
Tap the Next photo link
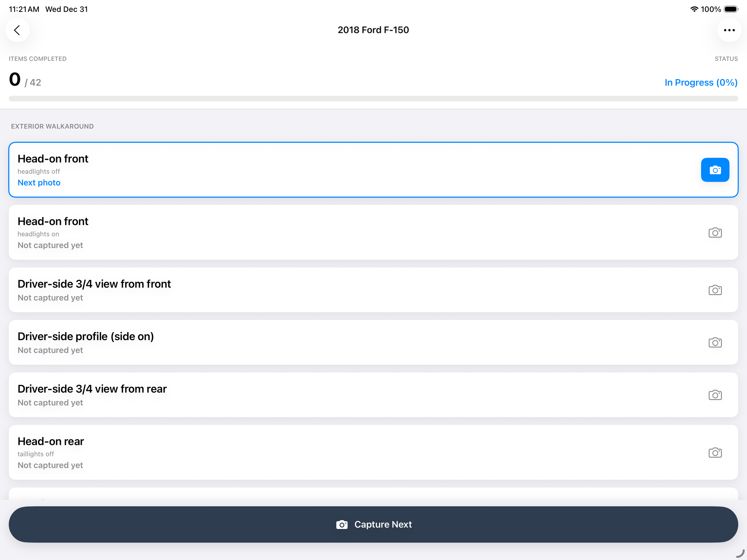coord(39,183)
